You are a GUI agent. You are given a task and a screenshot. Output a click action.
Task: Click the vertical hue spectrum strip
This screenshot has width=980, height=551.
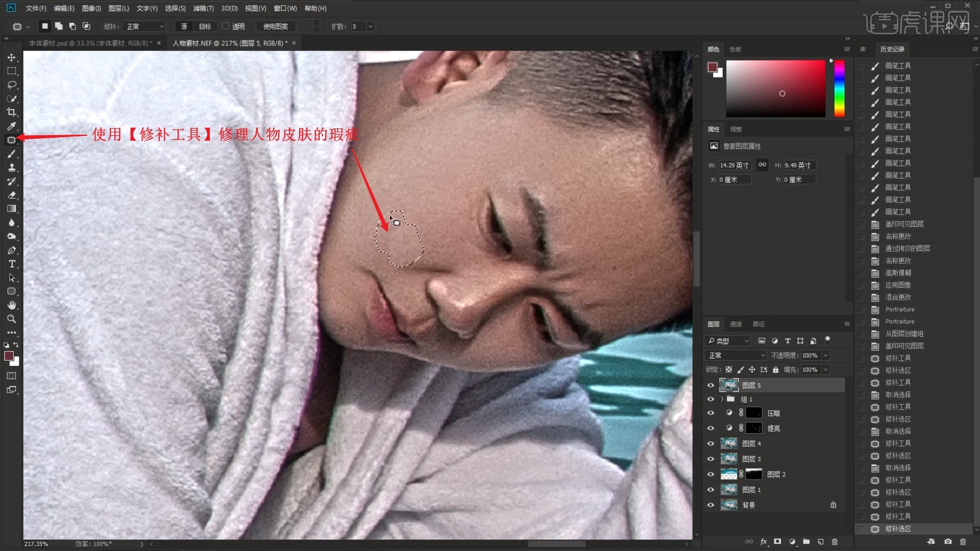click(x=839, y=89)
